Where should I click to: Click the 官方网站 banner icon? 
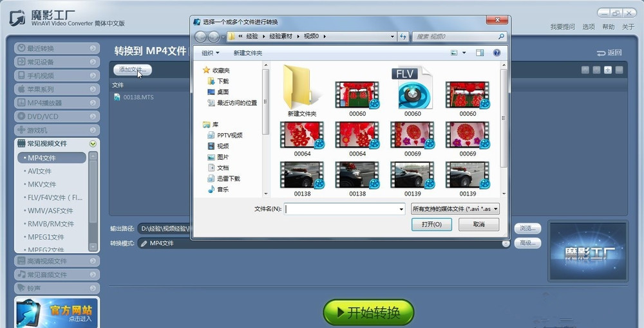coord(57,313)
